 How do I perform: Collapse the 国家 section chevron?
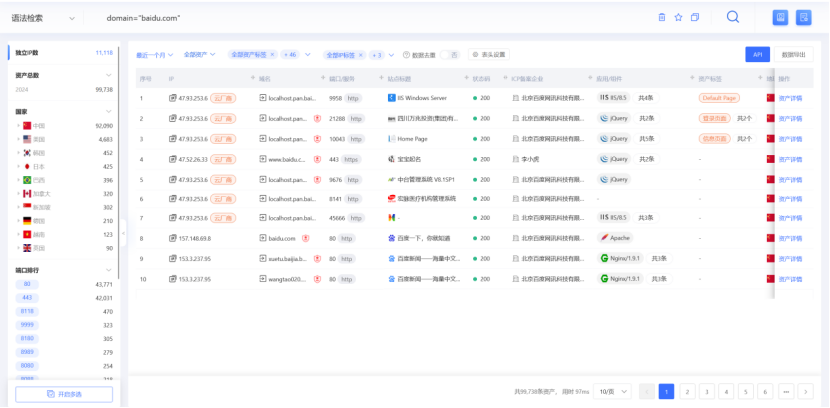109,112
